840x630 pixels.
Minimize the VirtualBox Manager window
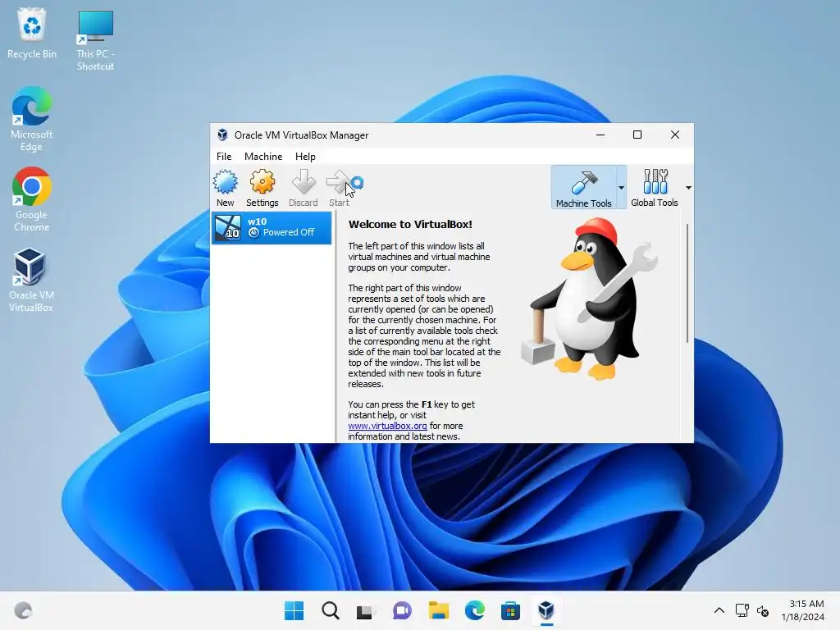pos(600,135)
